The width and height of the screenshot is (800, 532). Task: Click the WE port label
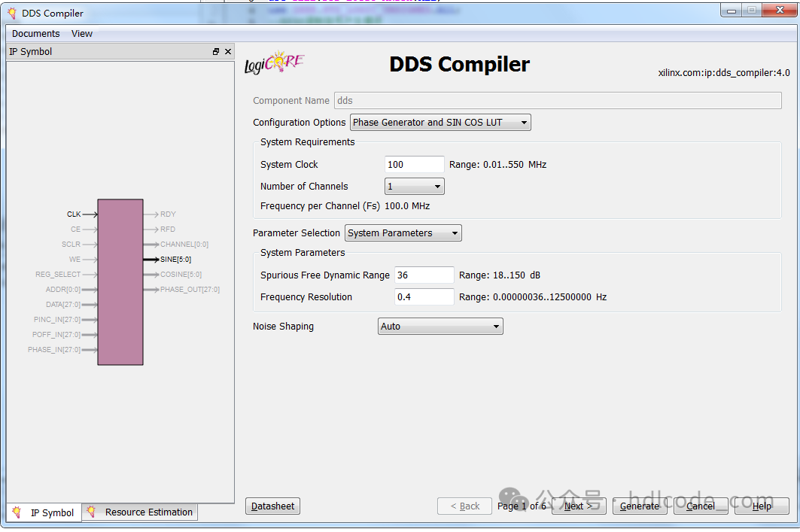75,260
